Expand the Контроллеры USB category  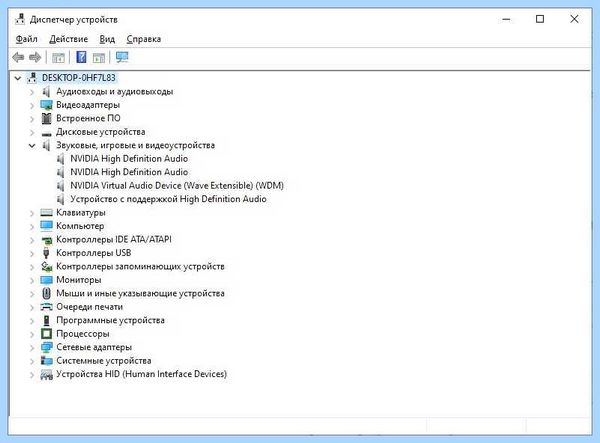click(x=32, y=253)
